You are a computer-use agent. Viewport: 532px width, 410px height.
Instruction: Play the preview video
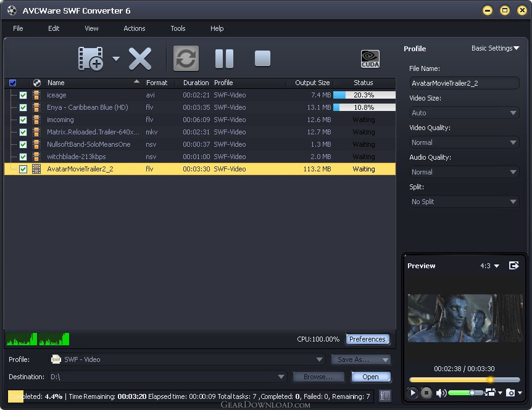click(412, 393)
